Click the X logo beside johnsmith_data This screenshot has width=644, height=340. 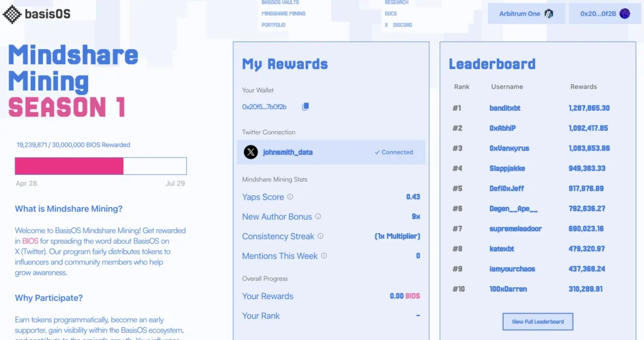pyautogui.click(x=251, y=152)
